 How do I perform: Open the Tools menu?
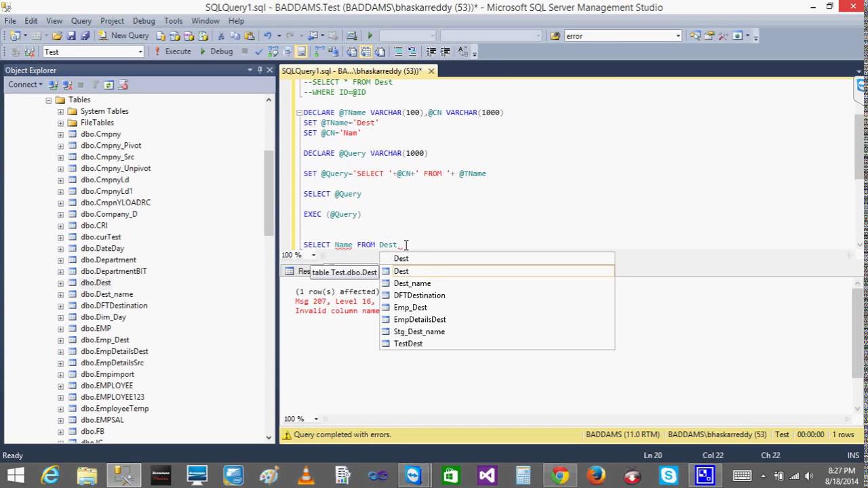174,21
